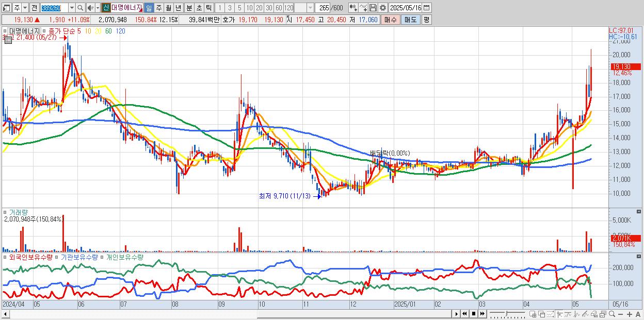Select interval 1 in the period number bar
This screenshot has width=644, height=320.
coord(219,8)
